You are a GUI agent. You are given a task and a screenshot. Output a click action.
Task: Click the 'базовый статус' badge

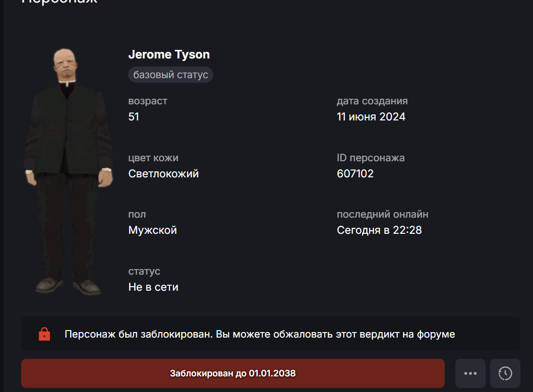(170, 75)
